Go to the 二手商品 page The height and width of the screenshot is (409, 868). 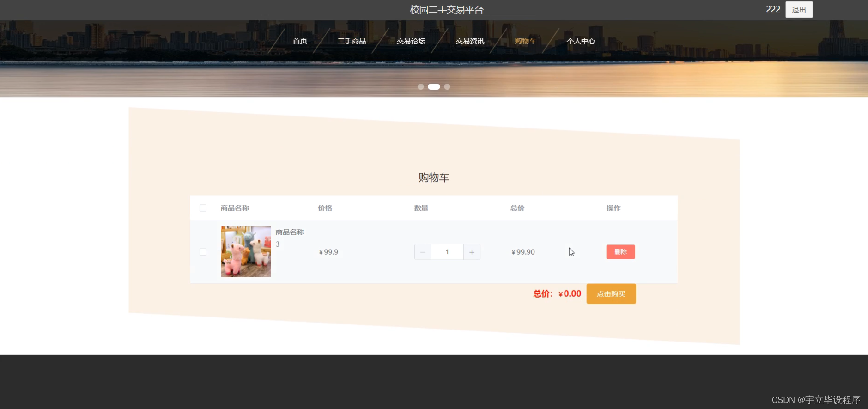pyautogui.click(x=352, y=41)
